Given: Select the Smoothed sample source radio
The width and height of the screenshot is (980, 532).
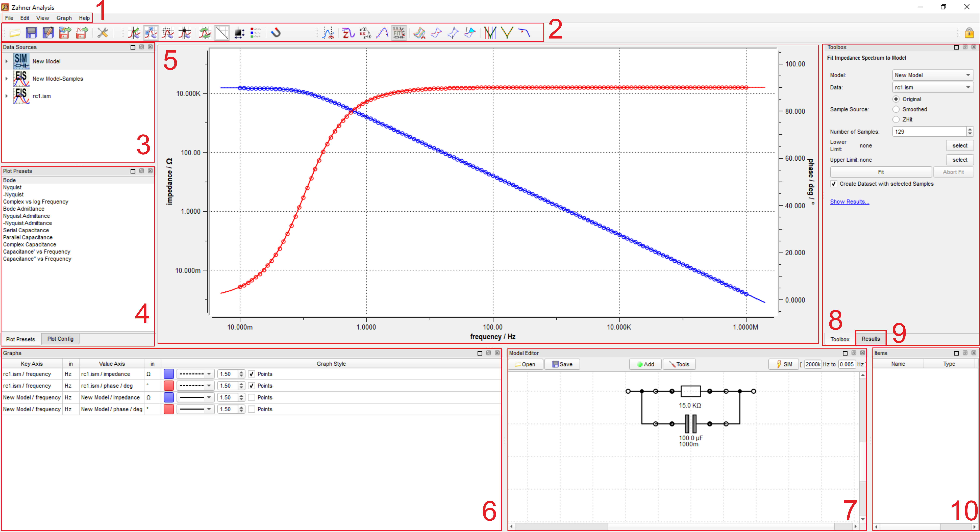Looking at the screenshot, I should pyautogui.click(x=896, y=109).
